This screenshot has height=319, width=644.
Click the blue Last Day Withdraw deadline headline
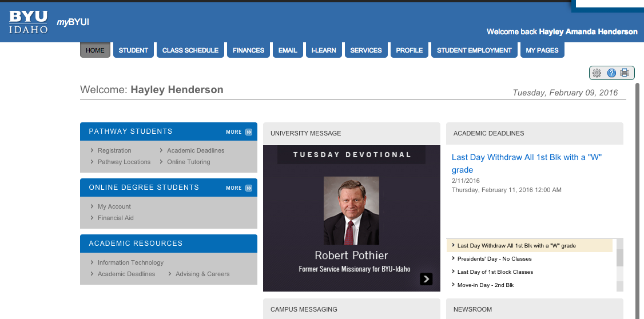(x=527, y=164)
